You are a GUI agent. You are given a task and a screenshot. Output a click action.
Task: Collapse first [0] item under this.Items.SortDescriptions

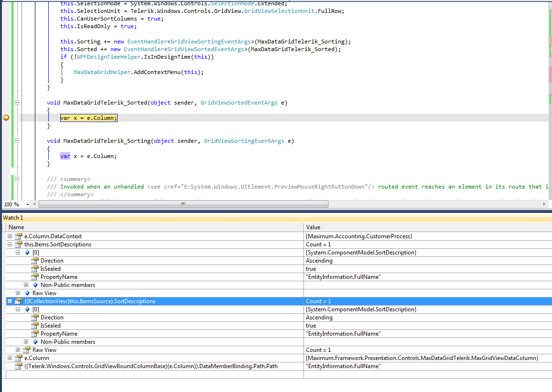point(18,253)
